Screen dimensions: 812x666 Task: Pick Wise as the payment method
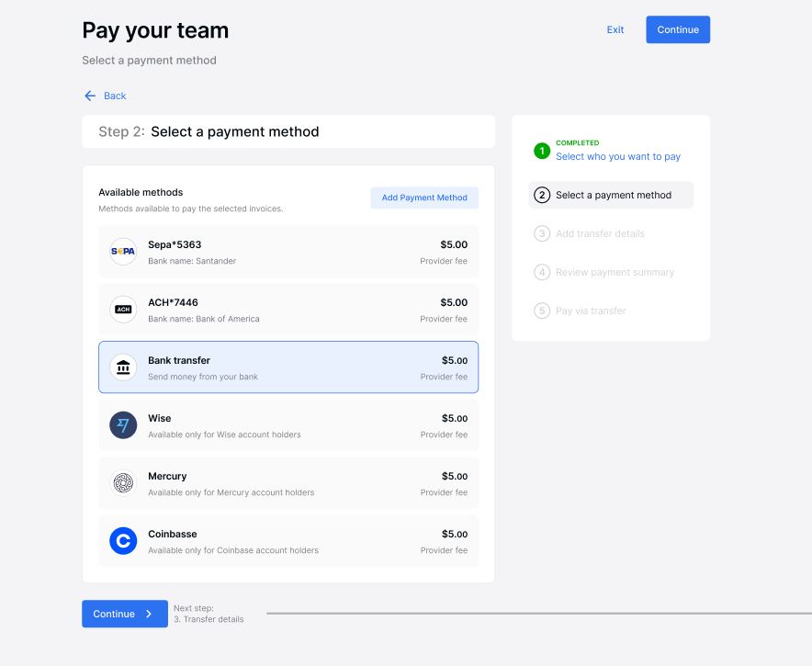pyautogui.click(x=288, y=425)
